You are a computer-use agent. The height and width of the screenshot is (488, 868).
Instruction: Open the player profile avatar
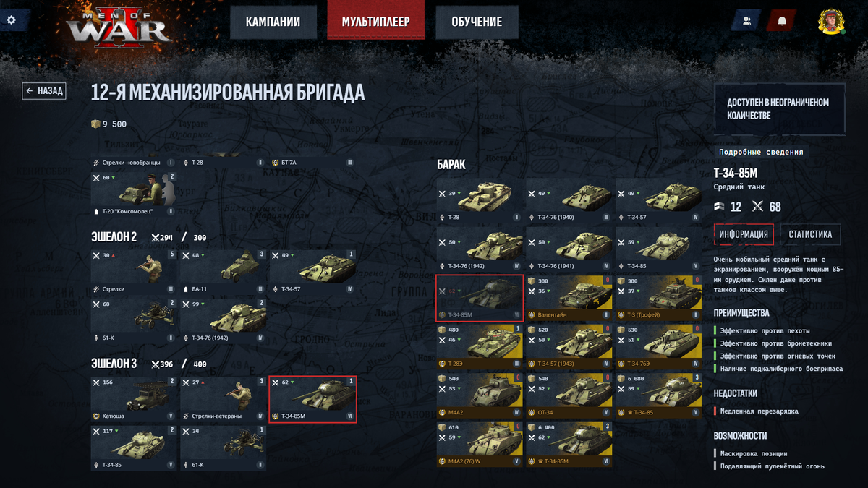click(831, 22)
